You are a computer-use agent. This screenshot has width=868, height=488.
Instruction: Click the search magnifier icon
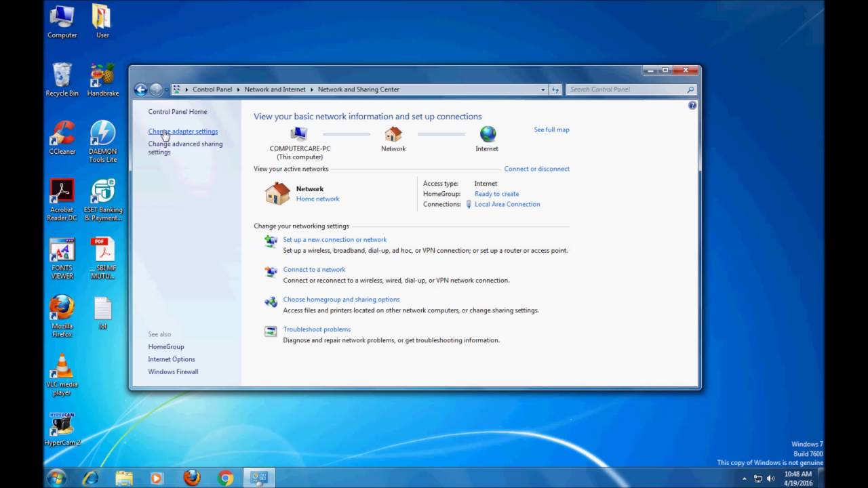point(690,89)
